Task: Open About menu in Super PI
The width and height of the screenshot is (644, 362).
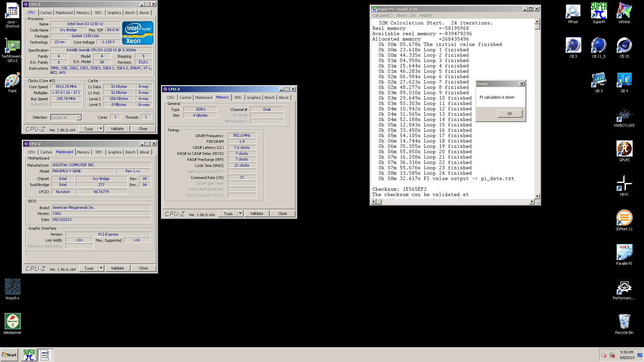Action: (406, 15)
